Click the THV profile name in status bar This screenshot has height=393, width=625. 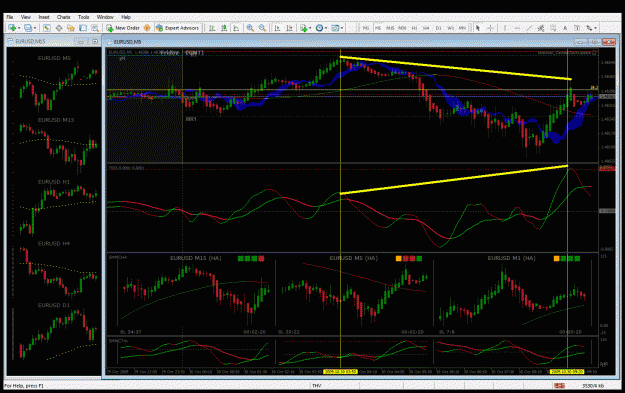[x=316, y=385]
